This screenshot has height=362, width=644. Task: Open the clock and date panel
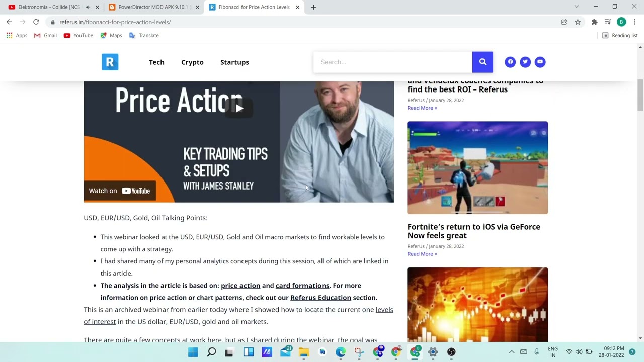(611, 352)
